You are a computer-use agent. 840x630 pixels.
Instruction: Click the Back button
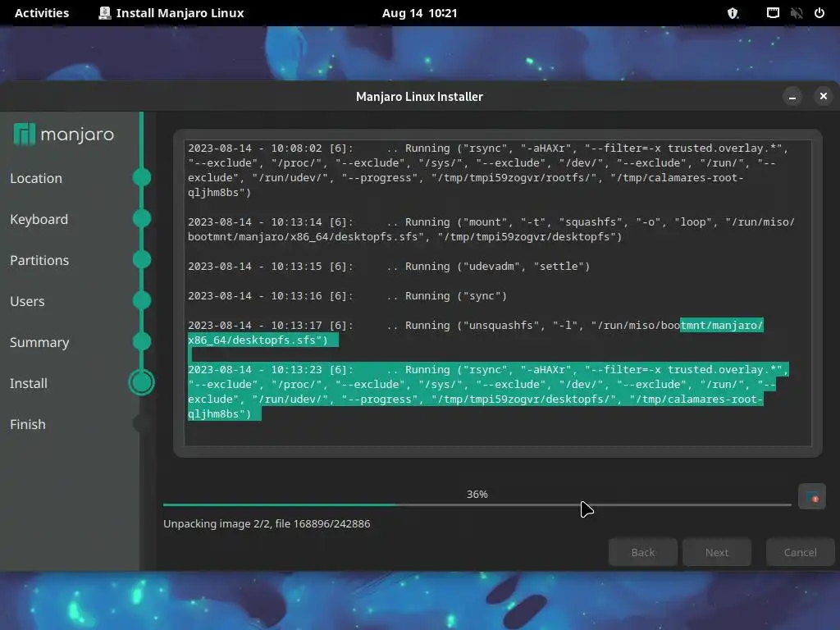643,552
